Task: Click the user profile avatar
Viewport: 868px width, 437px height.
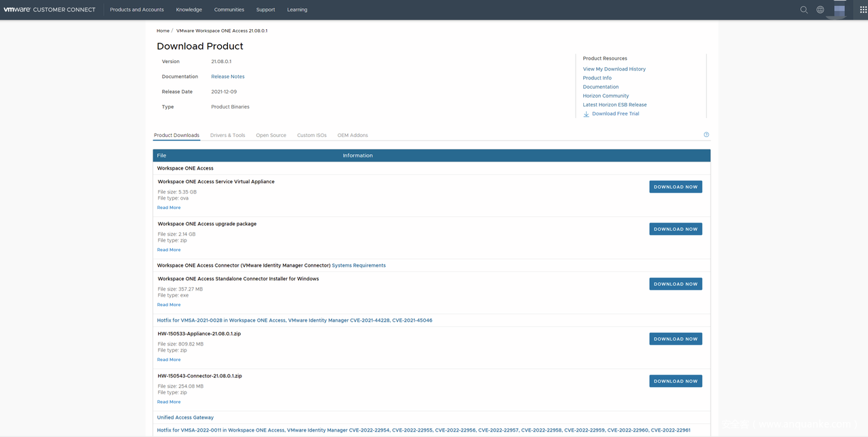Action: [x=840, y=9]
